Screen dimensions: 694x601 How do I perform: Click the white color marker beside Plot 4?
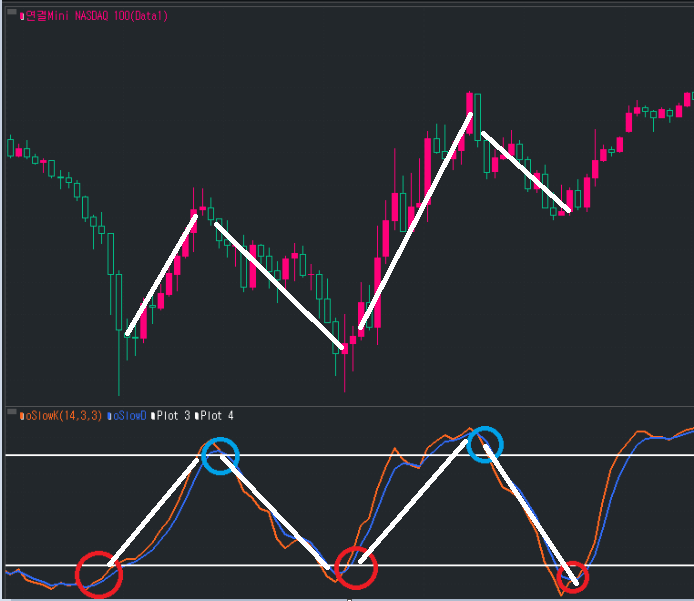[x=197, y=416]
